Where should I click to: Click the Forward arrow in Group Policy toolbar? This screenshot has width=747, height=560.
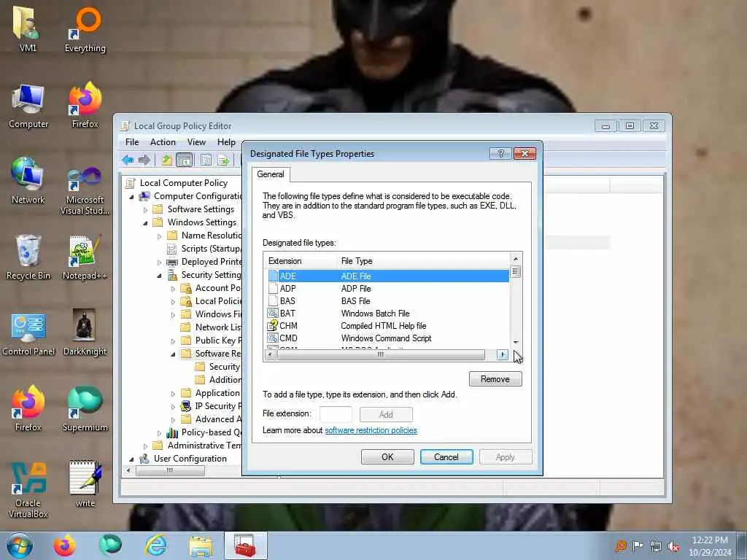click(x=144, y=160)
